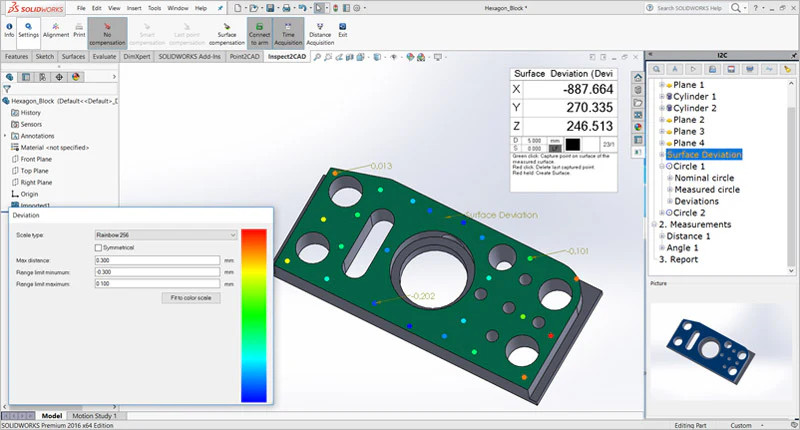Click the Print ribbon icon

pyautogui.click(x=79, y=31)
